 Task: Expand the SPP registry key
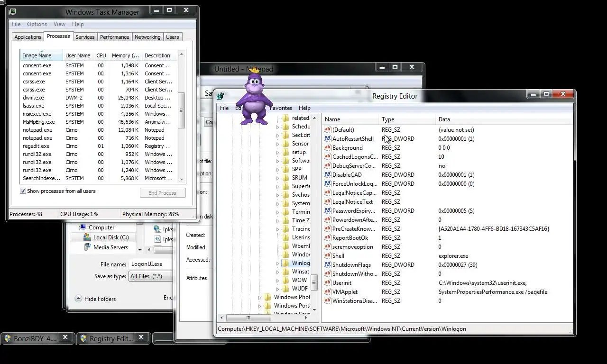pyautogui.click(x=278, y=169)
